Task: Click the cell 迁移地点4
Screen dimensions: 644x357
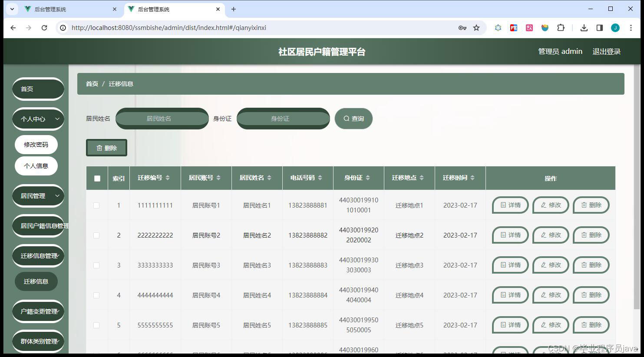Action: tap(410, 295)
